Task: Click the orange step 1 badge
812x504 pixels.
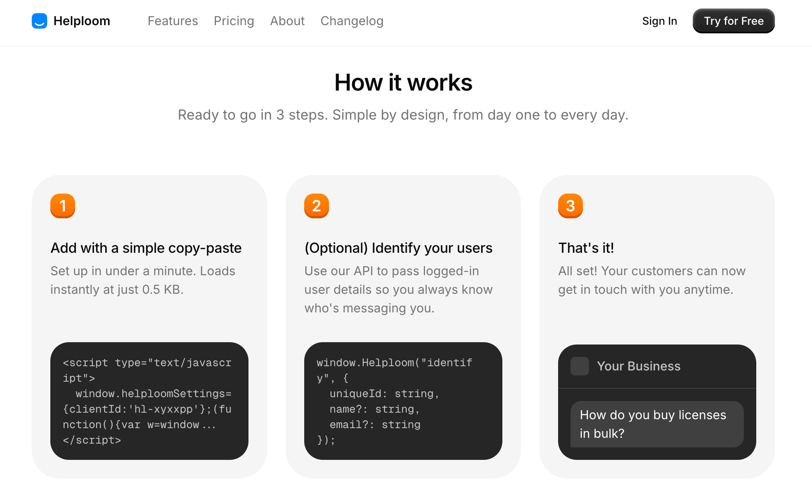Action: (63, 206)
